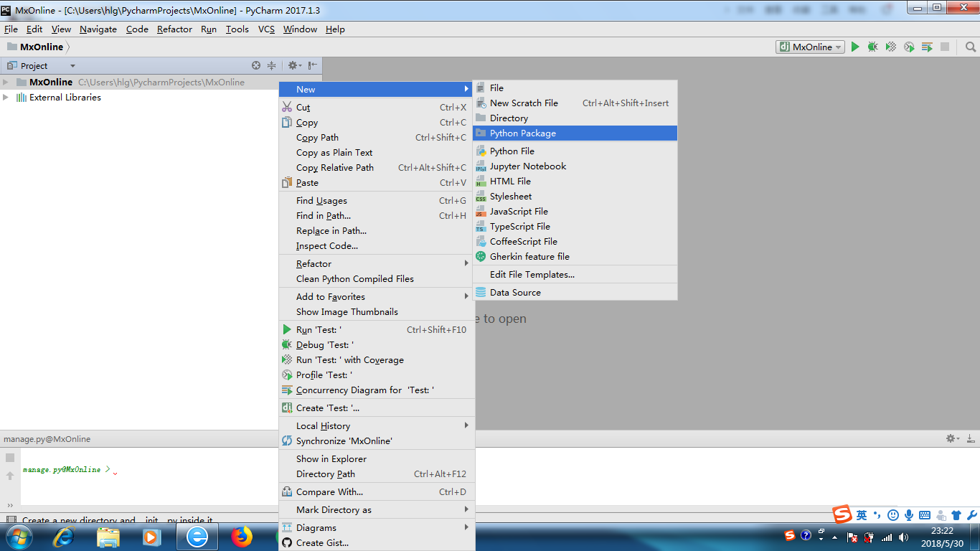Select New Scratch File entry
The image size is (980, 551).
pos(575,103)
